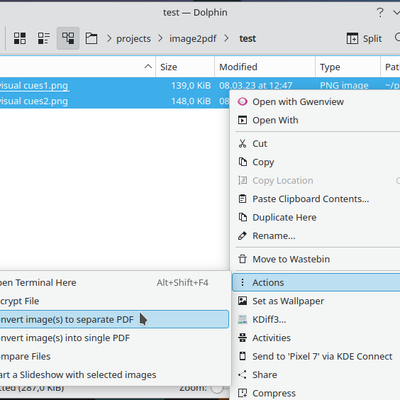Click the Compress archive icon

point(242,393)
